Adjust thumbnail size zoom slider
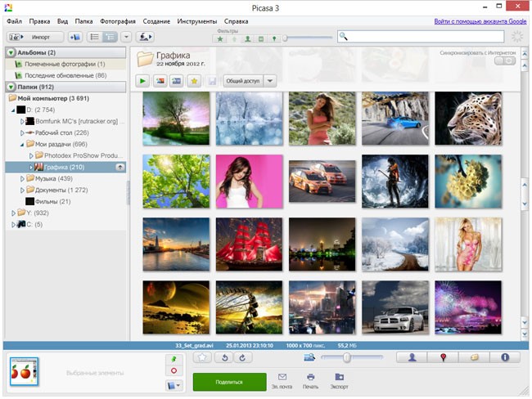 [346, 357]
